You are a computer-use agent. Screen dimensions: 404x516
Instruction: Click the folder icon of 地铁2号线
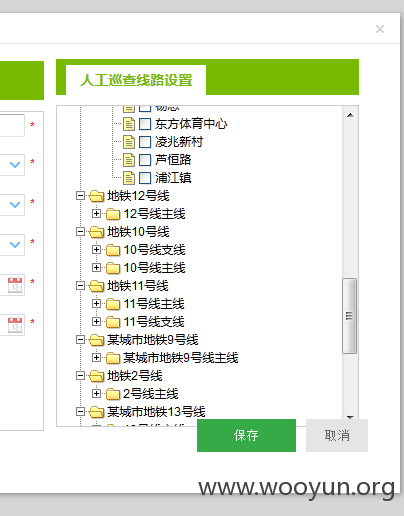tap(97, 376)
